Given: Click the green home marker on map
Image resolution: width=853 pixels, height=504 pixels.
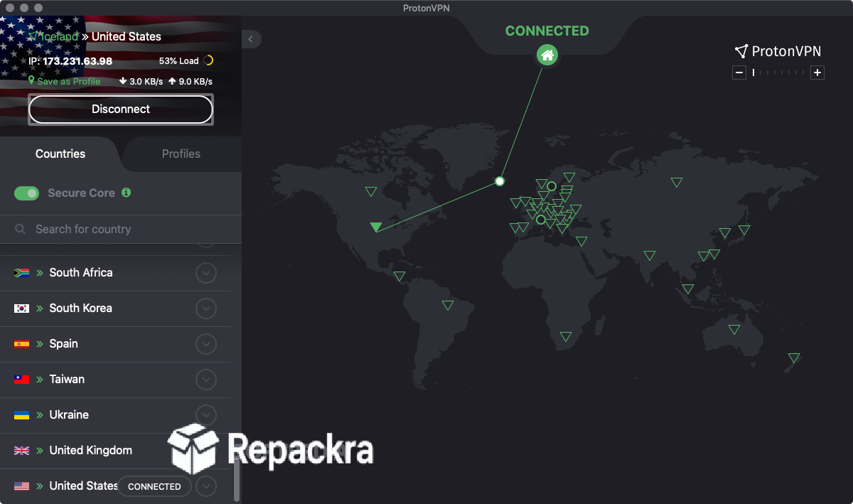Looking at the screenshot, I should pos(547,55).
